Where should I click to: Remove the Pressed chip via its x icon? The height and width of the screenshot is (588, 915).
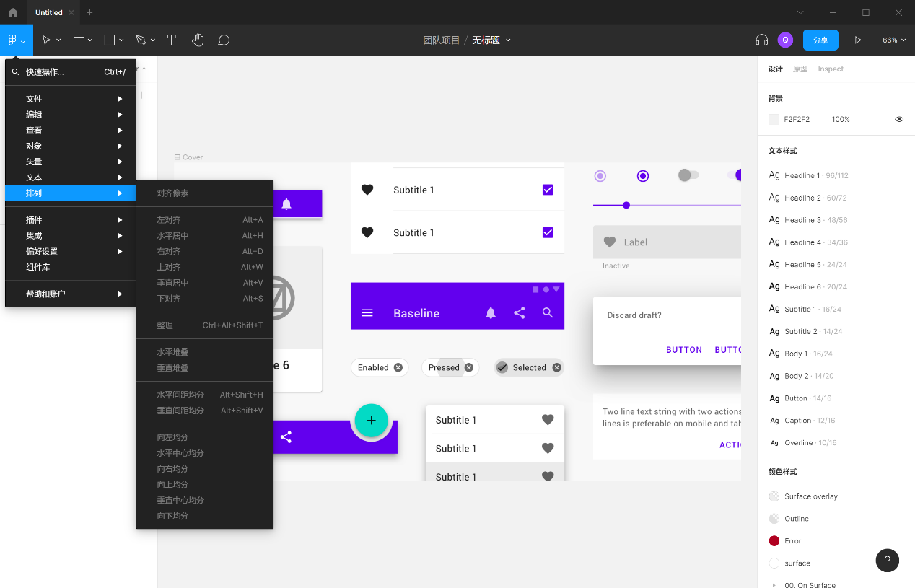tap(469, 368)
